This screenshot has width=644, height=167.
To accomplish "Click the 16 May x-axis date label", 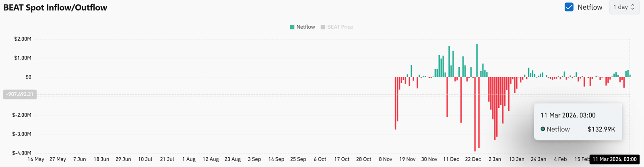I will click(36, 159).
